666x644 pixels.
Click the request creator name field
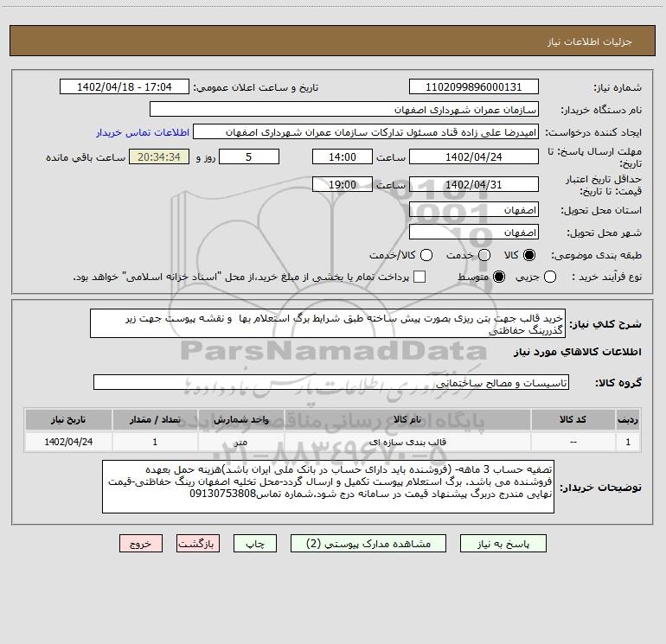(366, 132)
